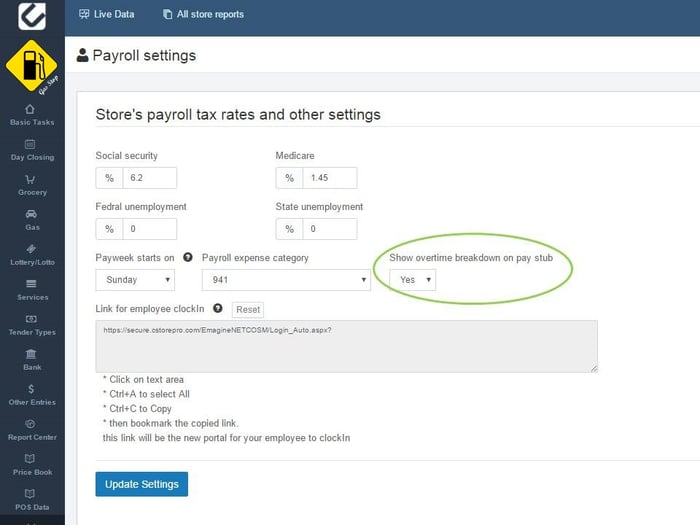Click help icon beside Payweek starts on
This screenshot has height=525, width=700.
188,258
